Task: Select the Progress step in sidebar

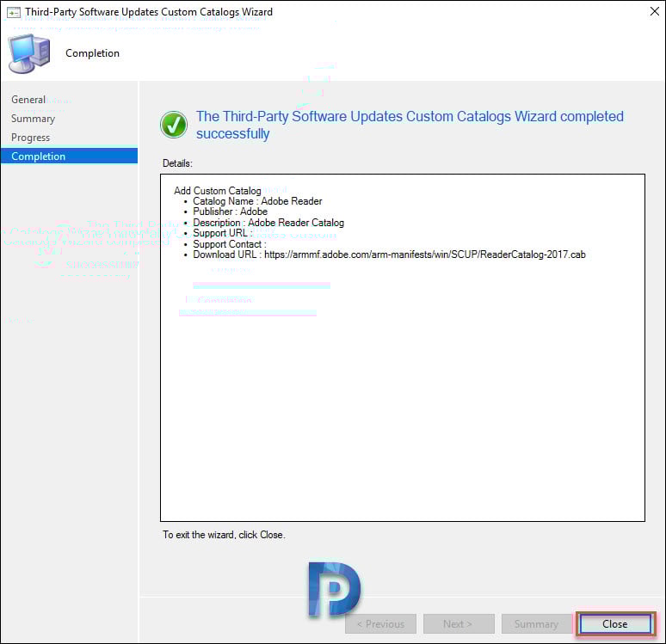Action: [31, 138]
